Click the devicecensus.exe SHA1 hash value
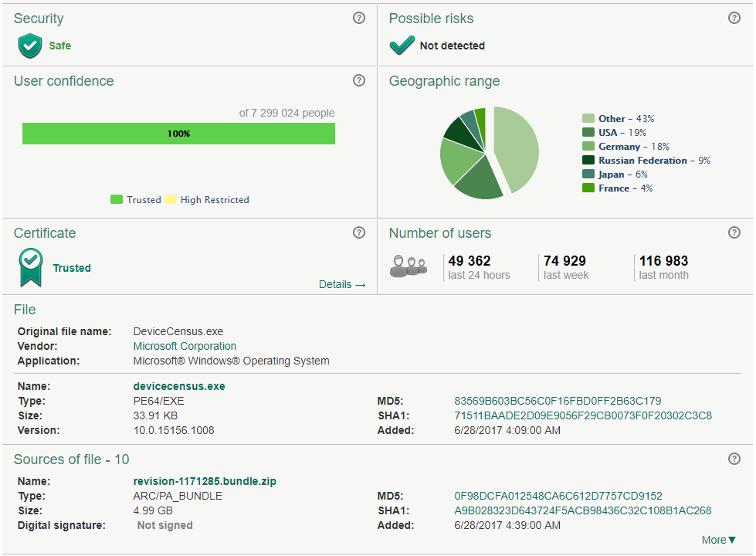 click(583, 415)
